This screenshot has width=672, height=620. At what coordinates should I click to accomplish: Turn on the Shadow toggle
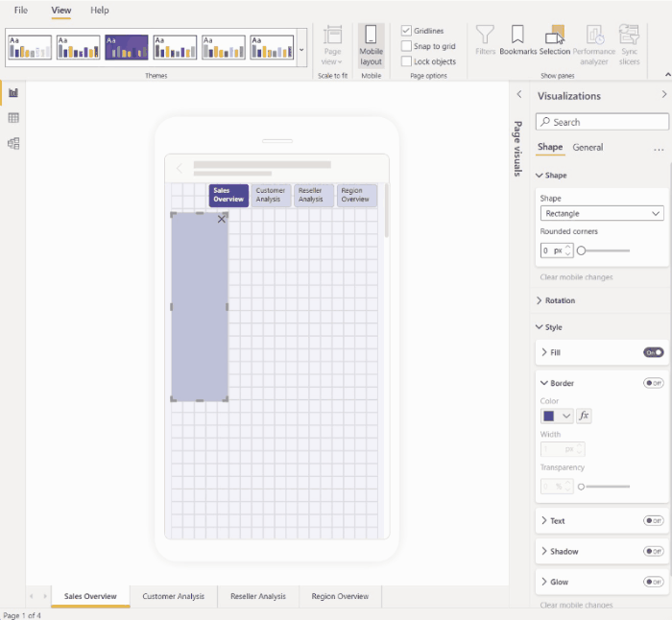pos(653,552)
